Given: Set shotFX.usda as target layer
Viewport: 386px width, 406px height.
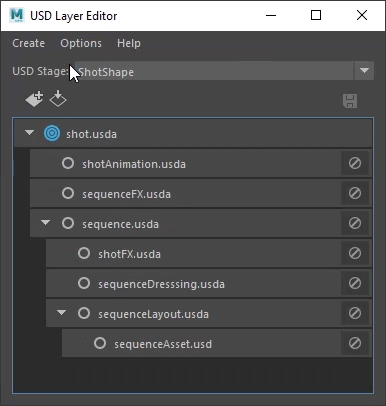Looking at the screenshot, I should (x=84, y=253).
